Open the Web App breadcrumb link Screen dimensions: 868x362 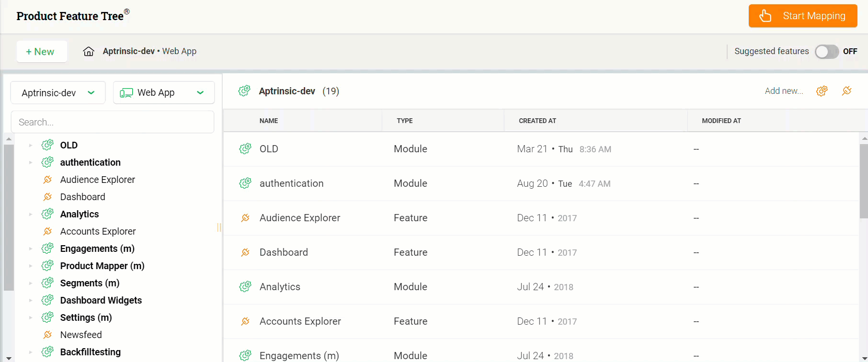click(x=179, y=51)
